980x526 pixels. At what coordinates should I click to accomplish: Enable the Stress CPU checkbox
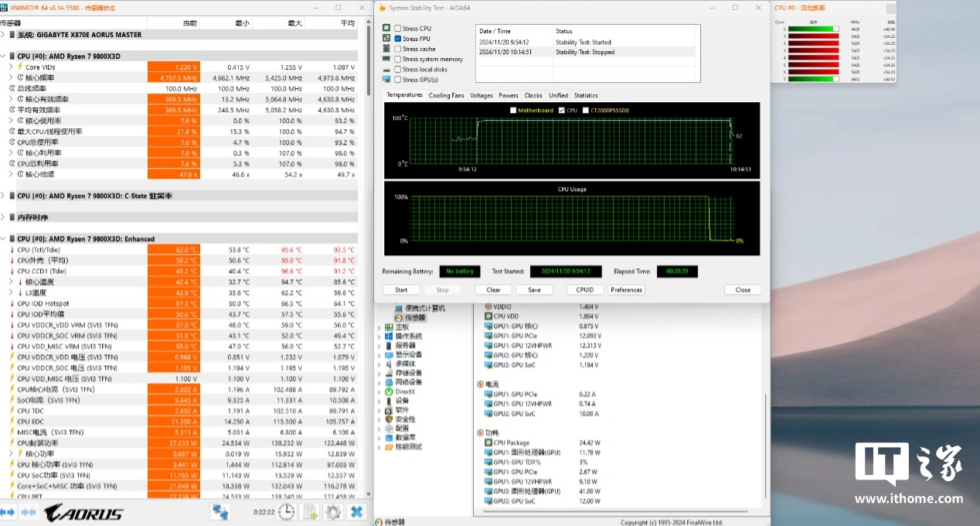[398, 29]
